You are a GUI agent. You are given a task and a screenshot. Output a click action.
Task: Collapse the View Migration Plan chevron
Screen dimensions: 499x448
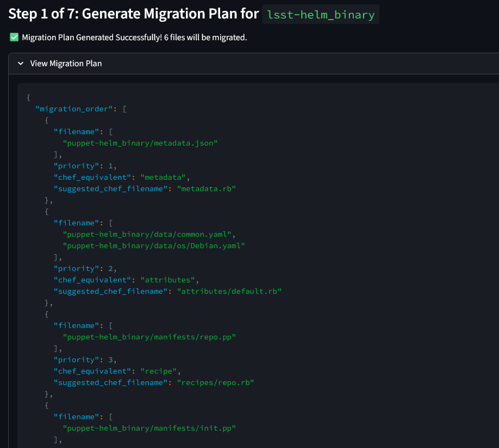coord(21,64)
